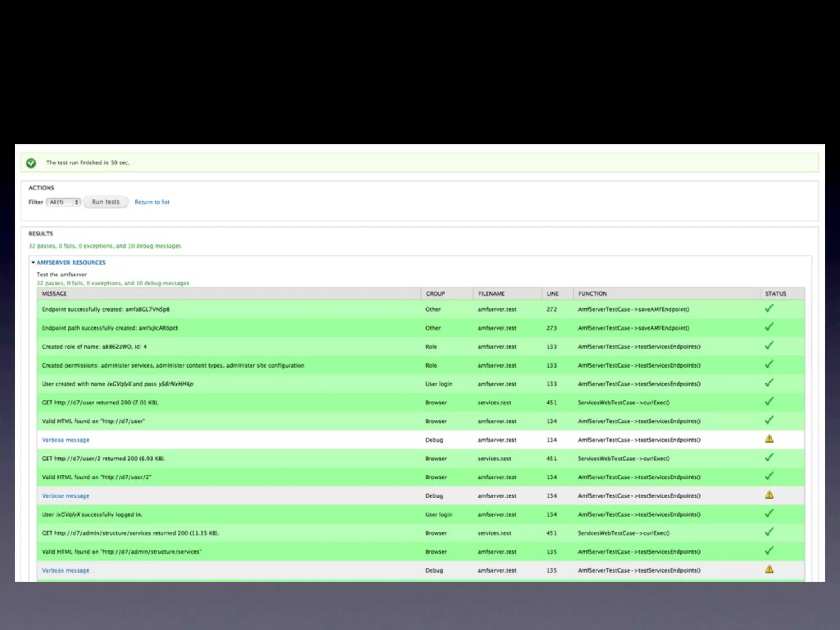Click checkmark for 'successfully logged in' row

pos(769,514)
